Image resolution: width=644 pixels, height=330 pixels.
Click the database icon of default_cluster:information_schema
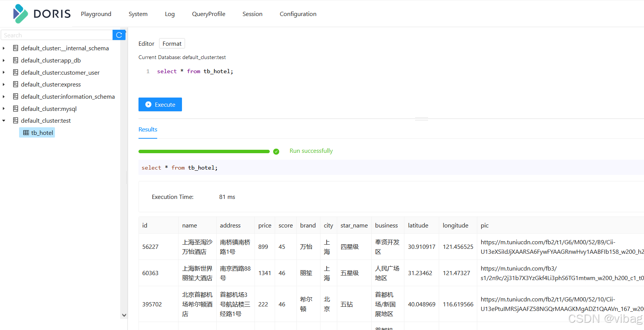point(16,96)
